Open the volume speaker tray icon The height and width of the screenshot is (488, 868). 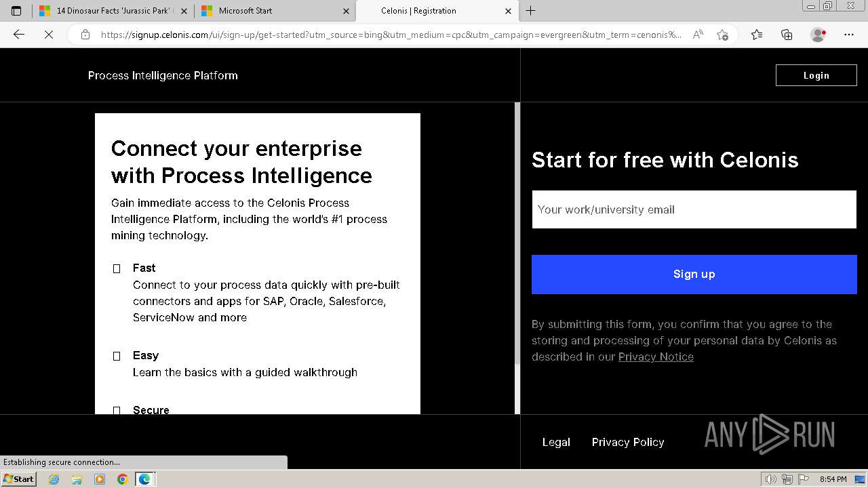(771, 479)
